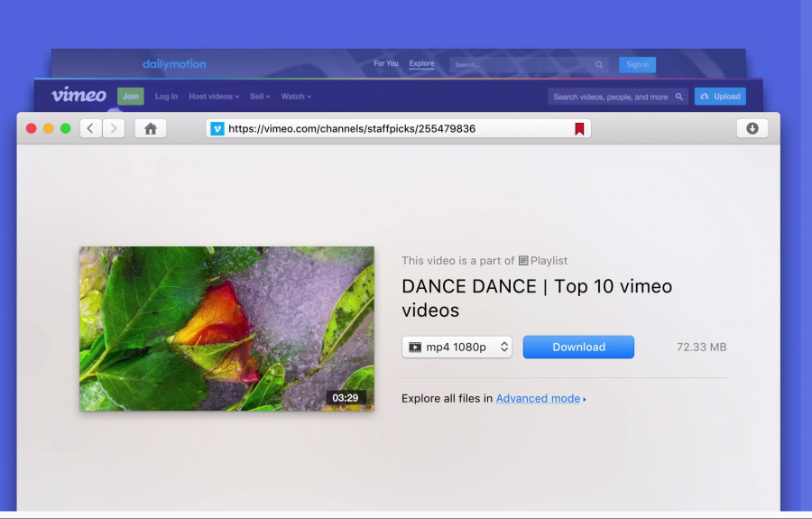812x519 pixels.
Task: Go back with the left arrow button
Action: [90, 128]
